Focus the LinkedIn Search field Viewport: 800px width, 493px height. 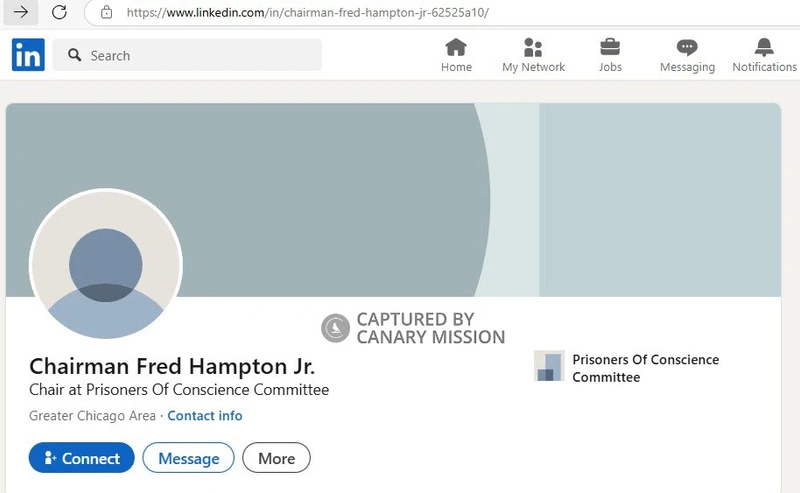187,55
